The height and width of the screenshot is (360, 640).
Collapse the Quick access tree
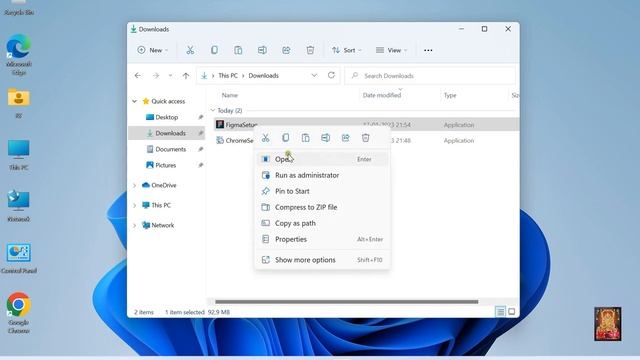click(x=134, y=101)
